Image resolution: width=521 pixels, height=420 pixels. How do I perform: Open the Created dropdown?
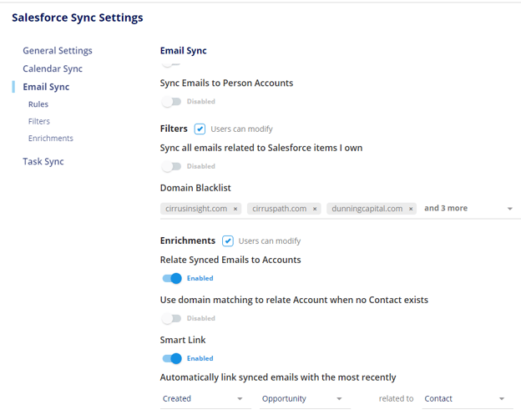click(x=205, y=399)
